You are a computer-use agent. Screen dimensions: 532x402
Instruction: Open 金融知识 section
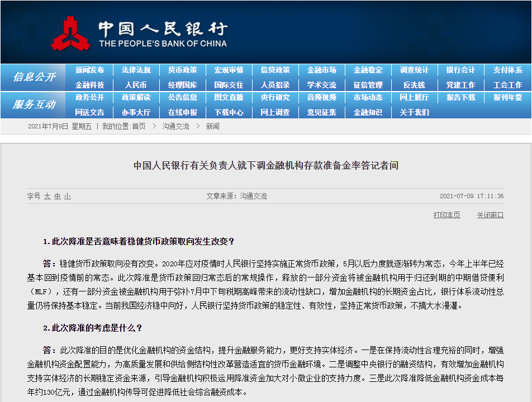tap(368, 113)
